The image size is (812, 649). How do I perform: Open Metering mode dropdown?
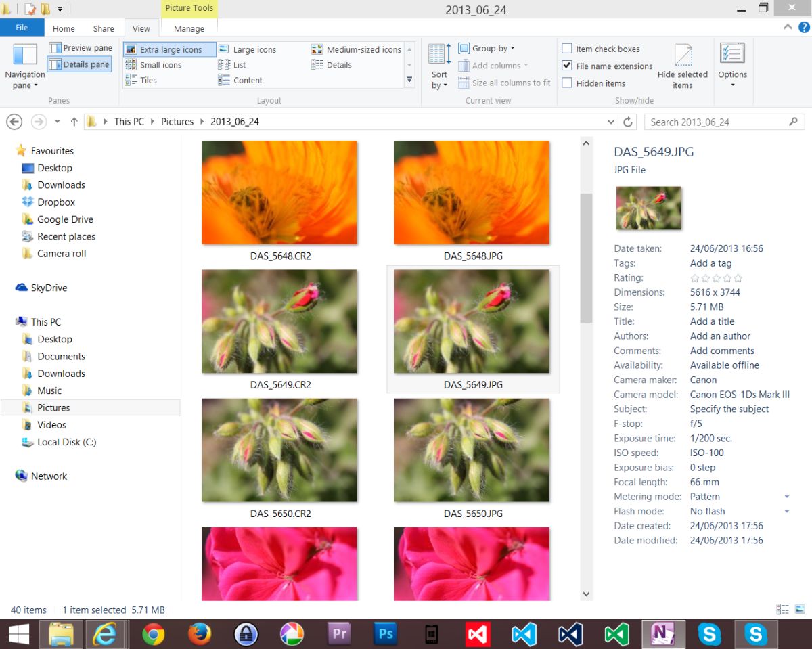[786, 497]
